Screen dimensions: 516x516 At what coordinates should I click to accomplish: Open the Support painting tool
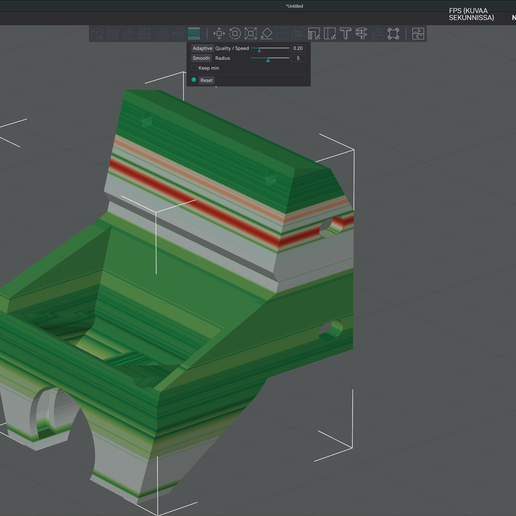pyautogui.click(x=314, y=33)
